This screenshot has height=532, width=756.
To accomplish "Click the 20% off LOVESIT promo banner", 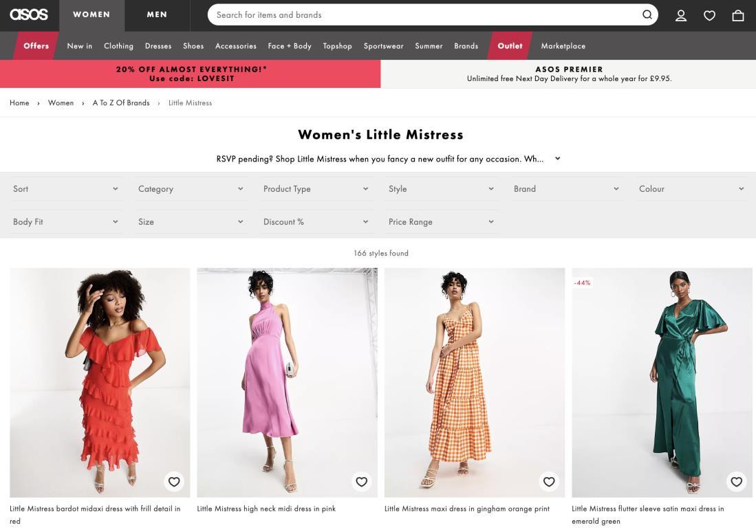I will pyautogui.click(x=191, y=74).
